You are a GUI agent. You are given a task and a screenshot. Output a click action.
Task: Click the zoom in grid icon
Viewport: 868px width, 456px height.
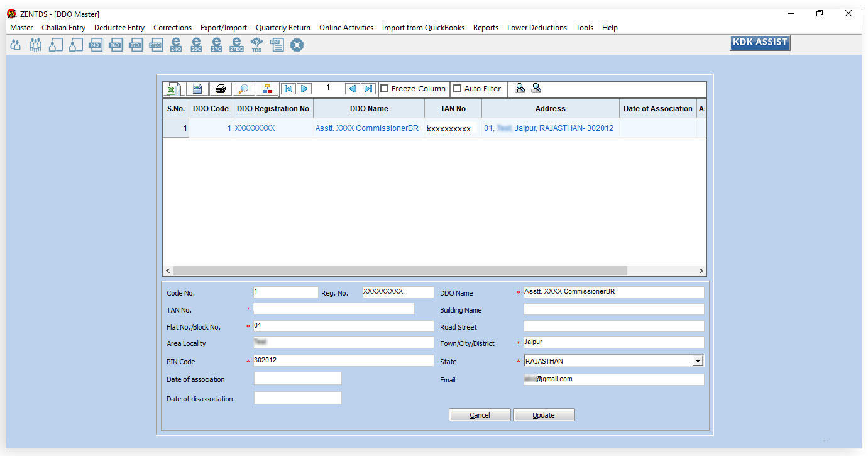[520, 89]
